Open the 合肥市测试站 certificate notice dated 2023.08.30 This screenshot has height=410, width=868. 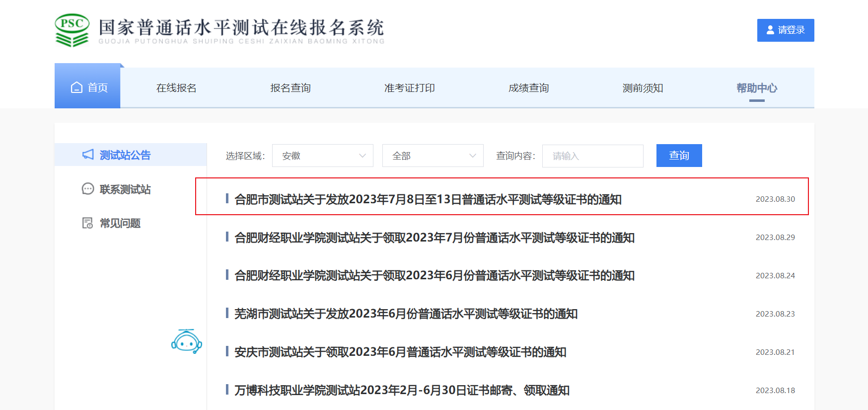pos(428,199)
